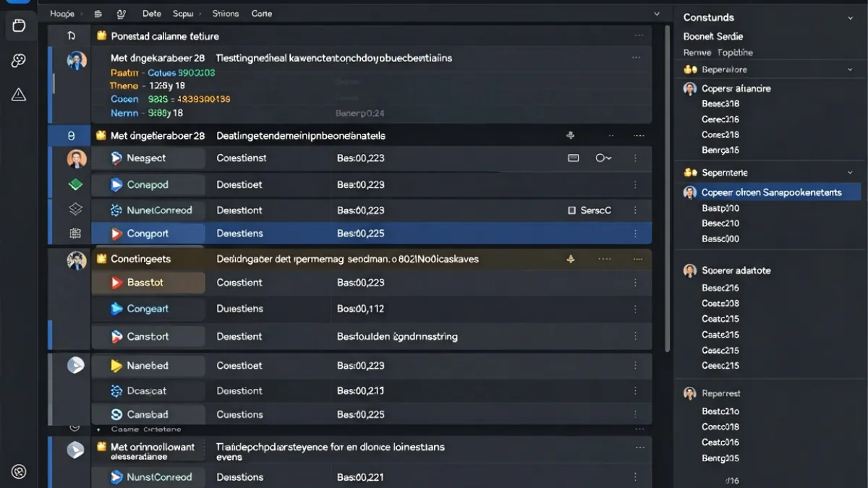868x488 pixels.
Task: Click the yellow play icon on Nanebed
Action: coord(116,366)
